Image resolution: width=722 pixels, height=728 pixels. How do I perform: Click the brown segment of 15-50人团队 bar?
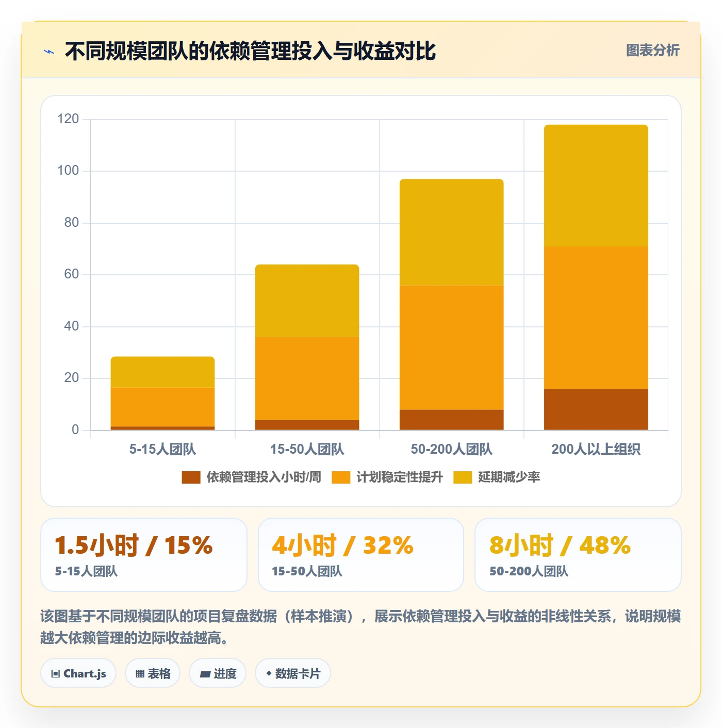[x=307, y=425]
